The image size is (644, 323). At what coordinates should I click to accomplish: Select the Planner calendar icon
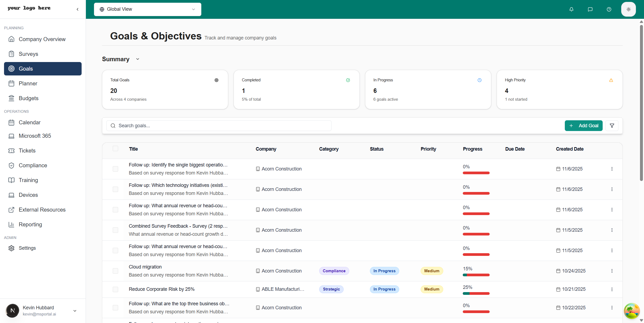coord(11,83)
